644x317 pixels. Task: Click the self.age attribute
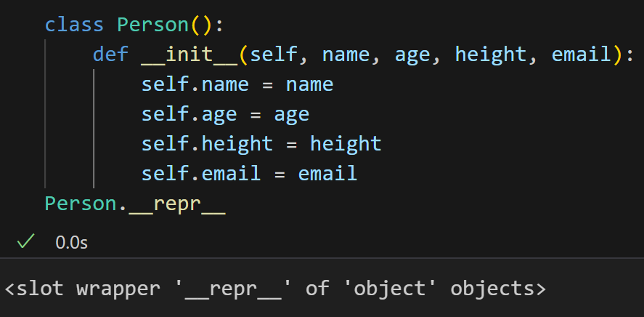pyautogui.click(x=189, y=115)
